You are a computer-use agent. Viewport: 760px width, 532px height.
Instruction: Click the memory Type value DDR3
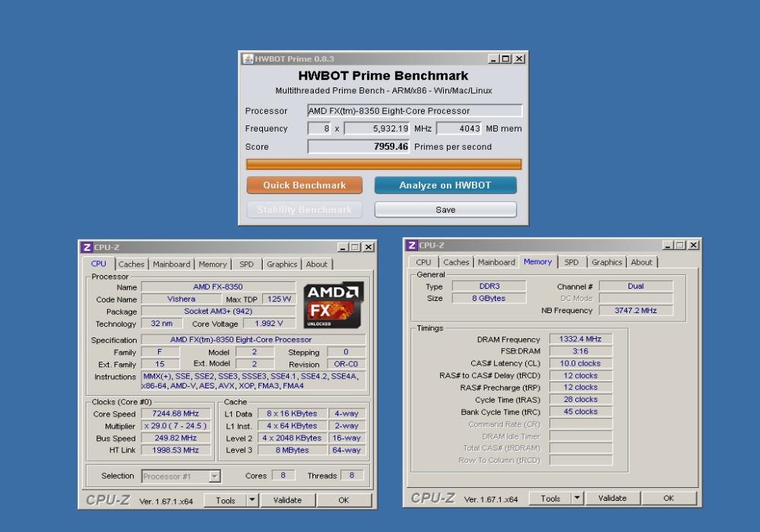[x=489, y=286]
